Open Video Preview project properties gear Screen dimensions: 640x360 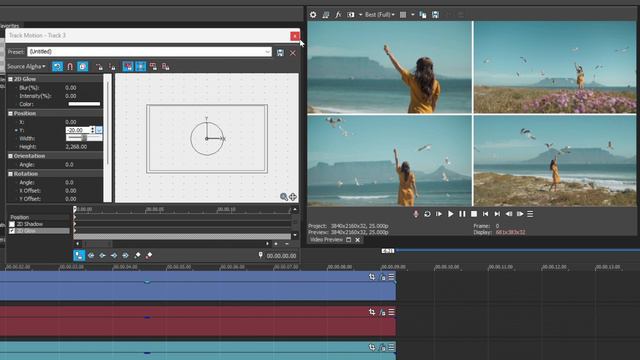313,15
